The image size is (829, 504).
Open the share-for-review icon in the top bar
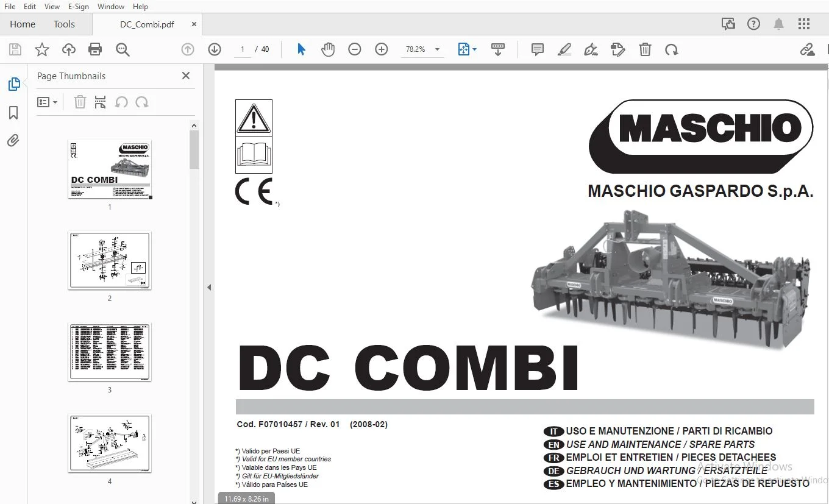(x=728, y=24)
